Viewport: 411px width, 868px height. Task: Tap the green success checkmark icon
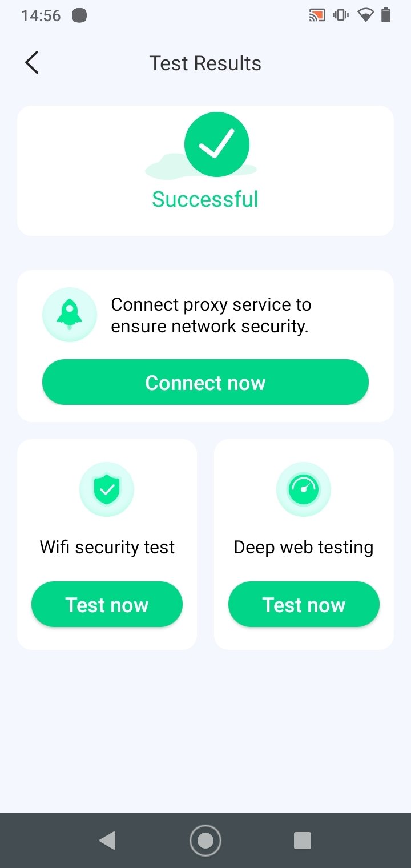click(217, 144)
